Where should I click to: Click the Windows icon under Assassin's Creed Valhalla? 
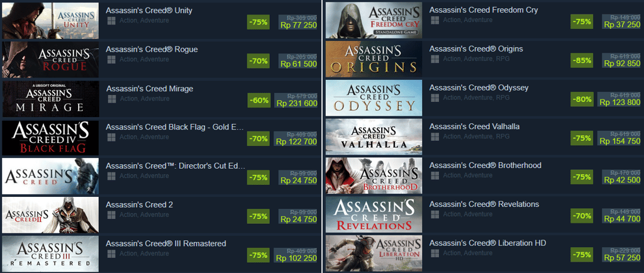434,136
